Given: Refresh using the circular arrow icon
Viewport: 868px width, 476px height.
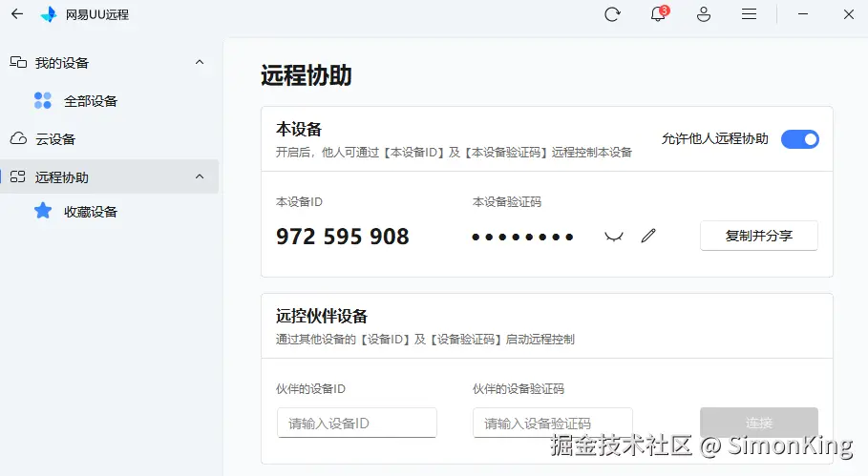Looking at the screenshot, I should (x=612, y=14).
